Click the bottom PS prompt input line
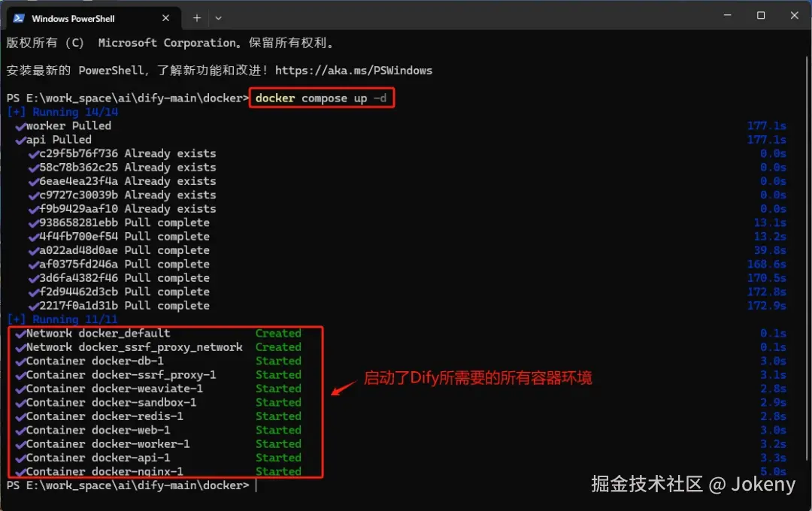This screenshot has height=511, width=812. [x=132, y=485]
